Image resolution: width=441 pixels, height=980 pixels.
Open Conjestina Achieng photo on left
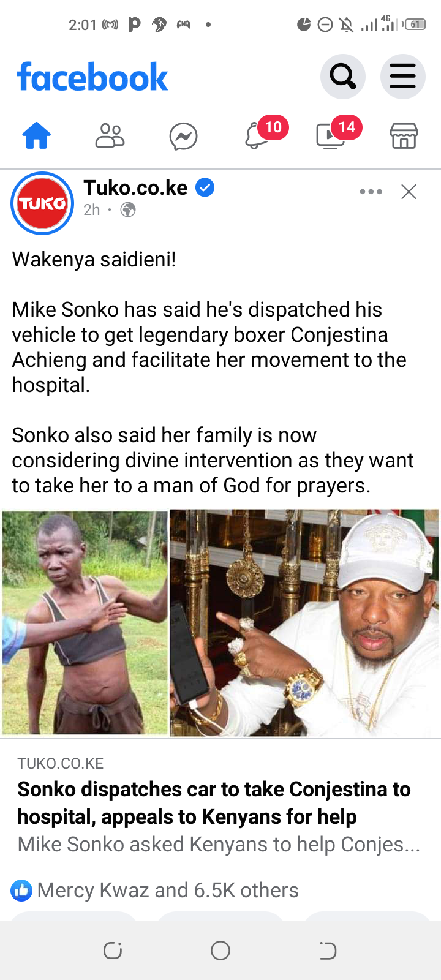click(x=85, y=622)
